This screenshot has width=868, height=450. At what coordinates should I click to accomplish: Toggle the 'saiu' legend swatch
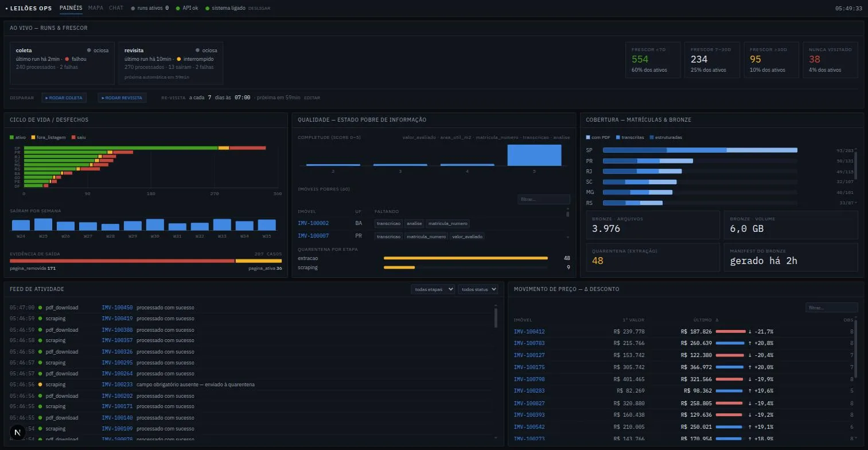coord(73,138)
